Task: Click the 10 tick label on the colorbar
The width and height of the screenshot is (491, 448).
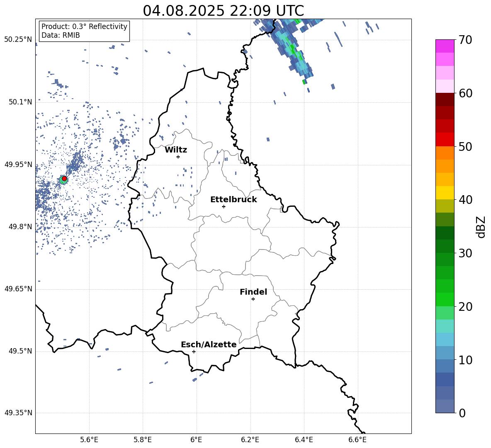Action: pyautogui.click(x=465, y=360)
